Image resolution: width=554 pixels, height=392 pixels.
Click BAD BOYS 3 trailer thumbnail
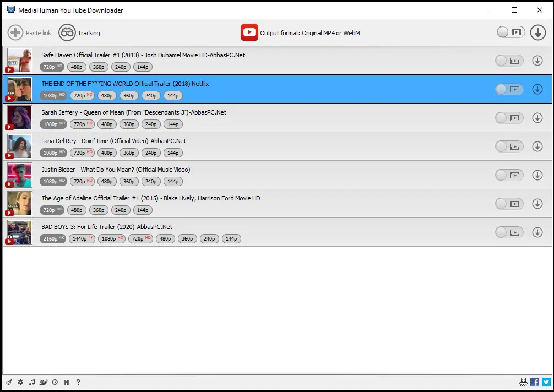click(x=20, y=232)
